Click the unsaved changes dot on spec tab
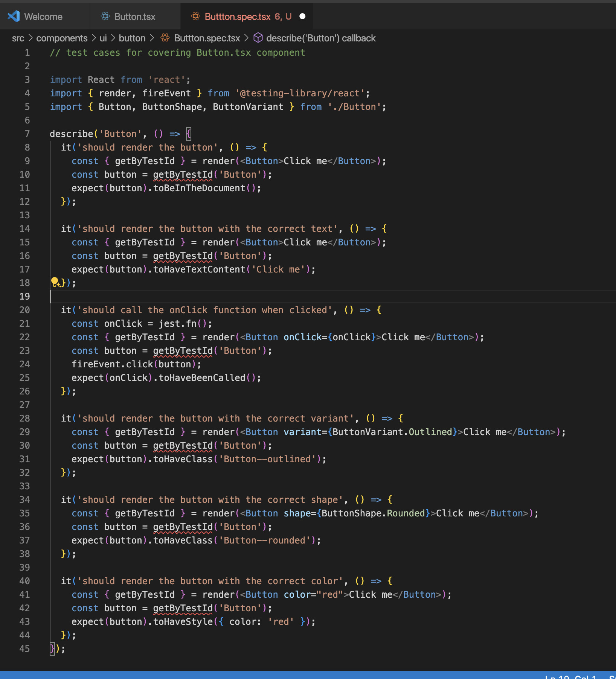This screenshot has height=679, width=616. 302,16
